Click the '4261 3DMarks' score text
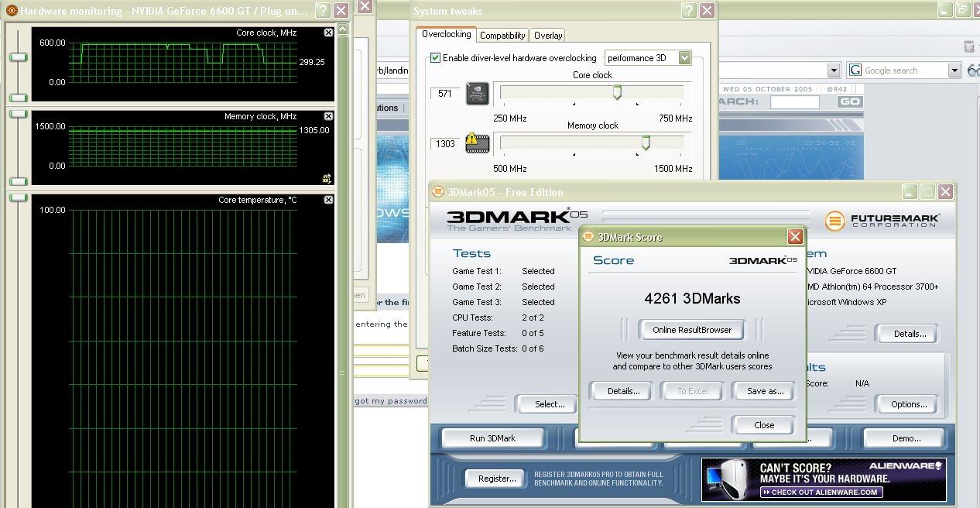 pyautogui.click(x=692, y=298)
